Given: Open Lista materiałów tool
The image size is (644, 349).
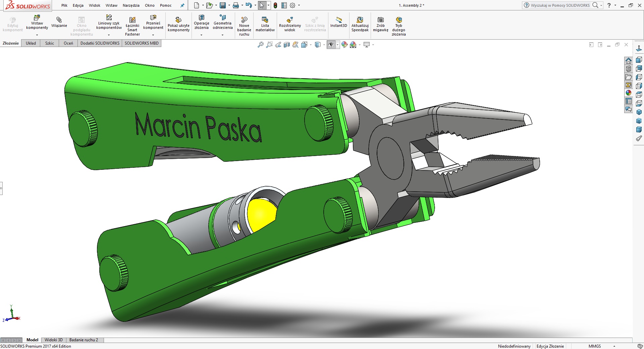Looking at the screenshot, I should tap(265, 24).
